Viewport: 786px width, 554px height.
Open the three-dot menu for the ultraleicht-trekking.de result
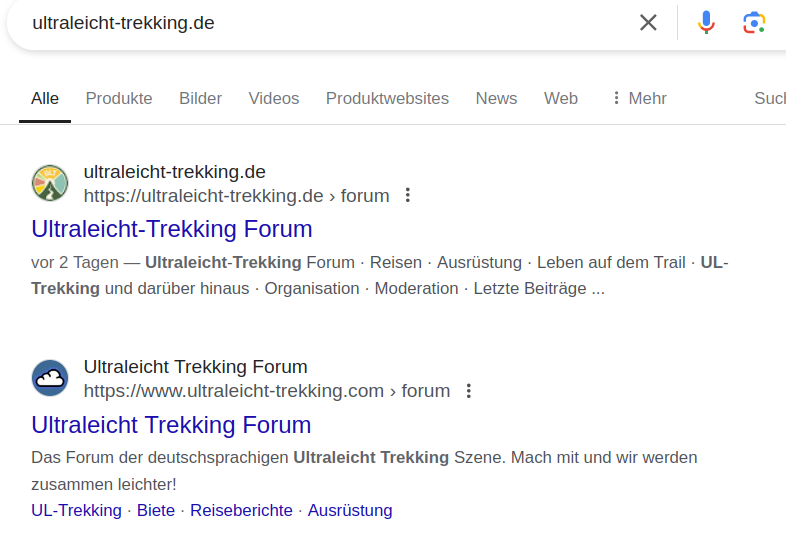pyautogui.click(x=407, y=195)
